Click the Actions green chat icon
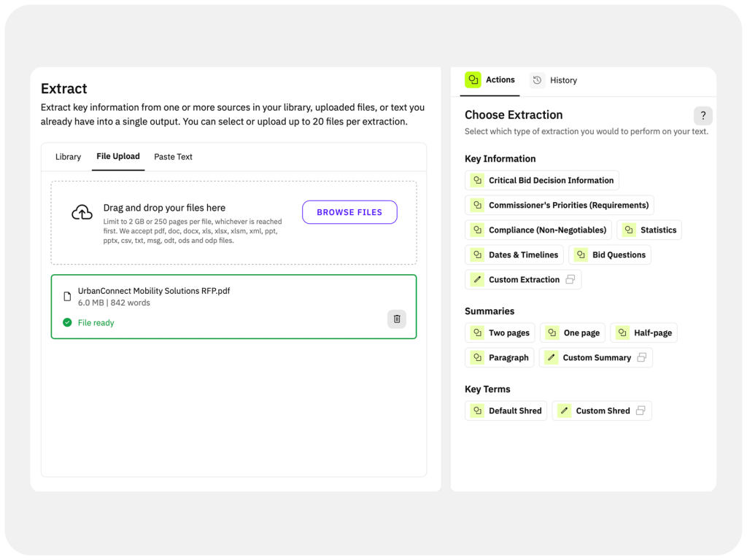This screenshot has width=747, height=560. click(x=473, y=80)
